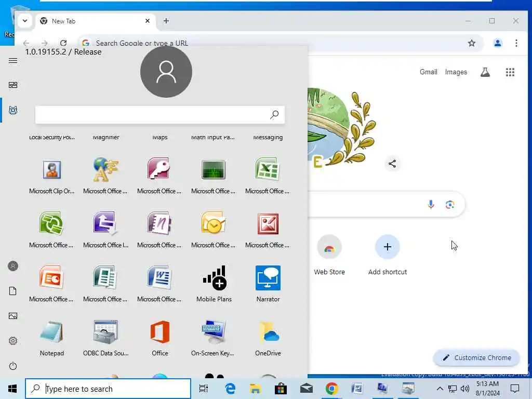Open Search Labs flask icon

pyautogui.click(x=485, y=72)
